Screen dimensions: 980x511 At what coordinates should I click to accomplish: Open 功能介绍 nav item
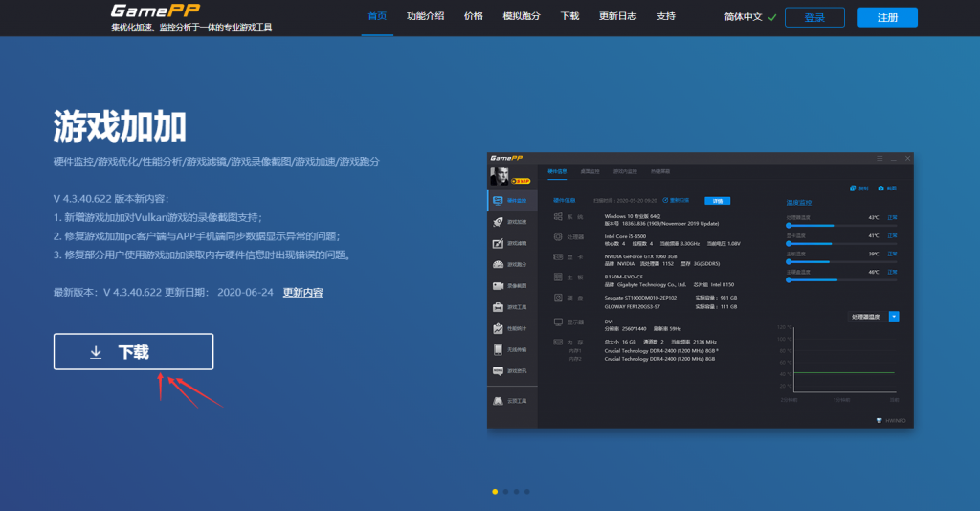tap(426, 16)
